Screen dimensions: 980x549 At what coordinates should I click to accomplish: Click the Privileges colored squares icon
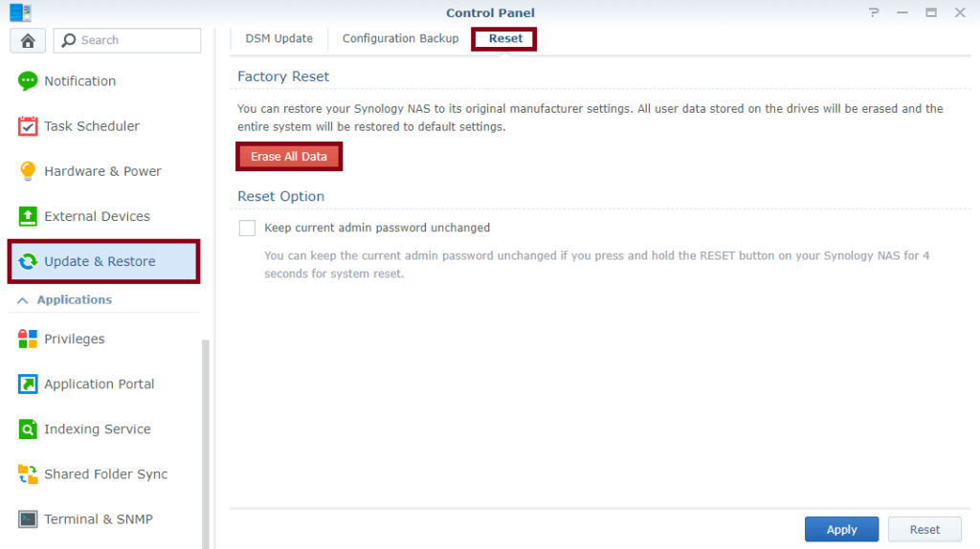point(28,339)
